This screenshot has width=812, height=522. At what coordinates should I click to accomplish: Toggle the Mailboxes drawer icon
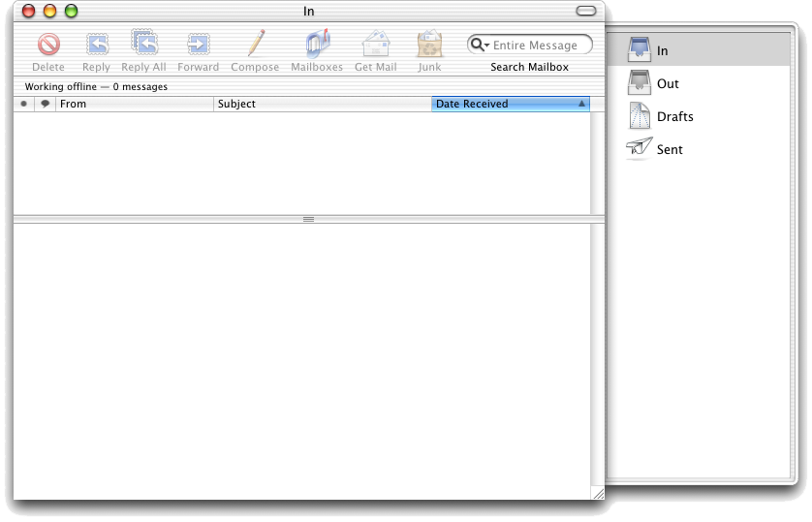click(x=317, y=44)
